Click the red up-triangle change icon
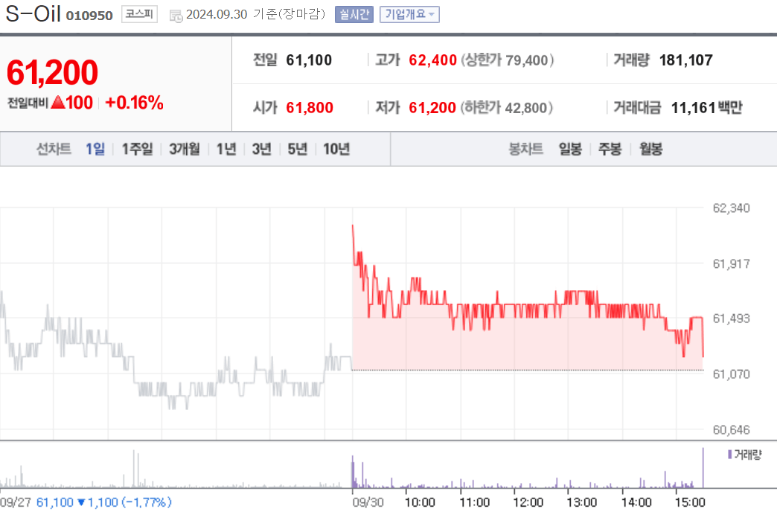Viewport: 777px width, 532px height. click(58, 103)
